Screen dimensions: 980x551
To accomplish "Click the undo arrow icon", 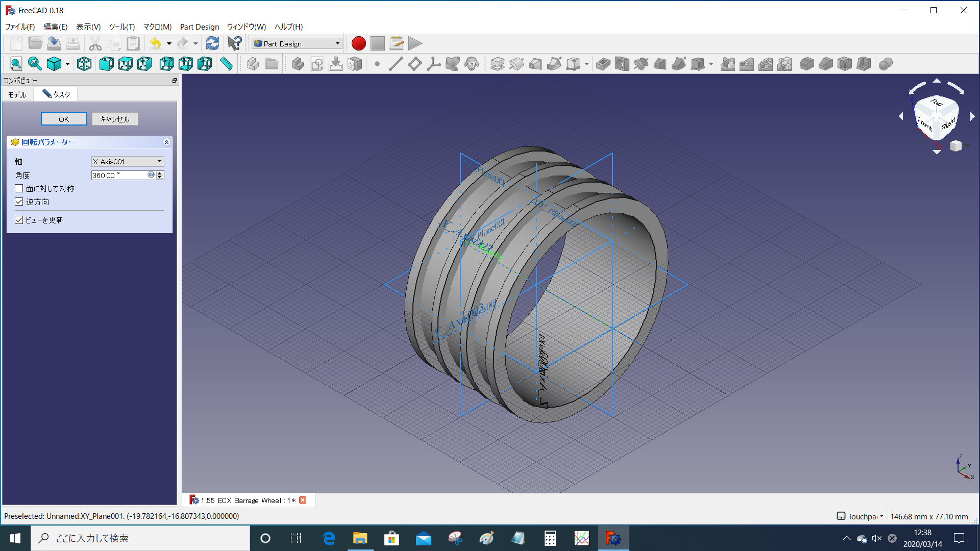I will point(155,43).
